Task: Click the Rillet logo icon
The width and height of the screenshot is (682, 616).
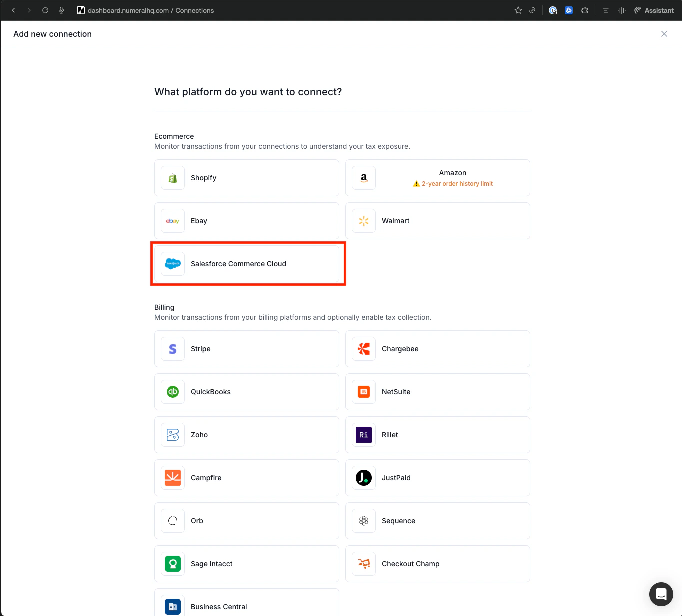Action: click(364, 435)
